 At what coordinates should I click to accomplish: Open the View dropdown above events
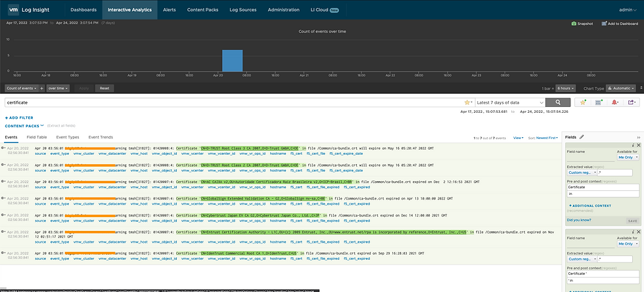point(518,138)
